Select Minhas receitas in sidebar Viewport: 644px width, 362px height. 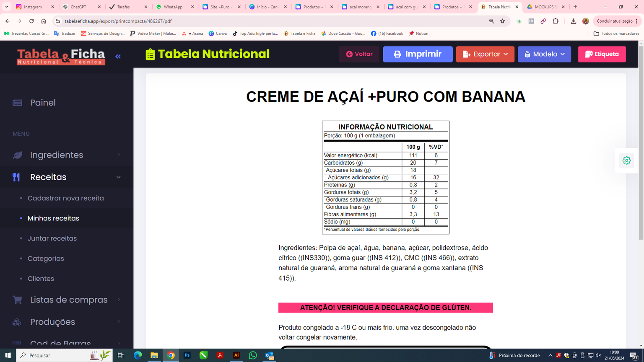pos(53,218)
